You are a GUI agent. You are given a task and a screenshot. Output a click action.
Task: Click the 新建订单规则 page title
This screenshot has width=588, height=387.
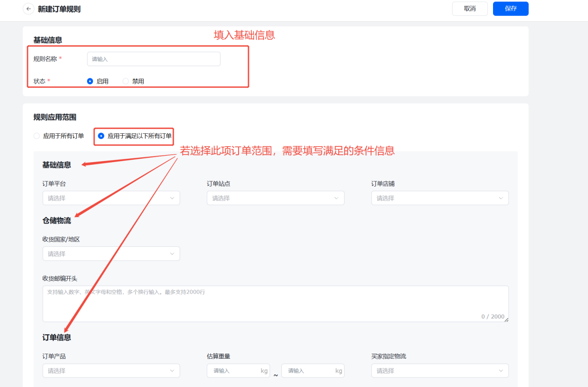click(59, 9)
